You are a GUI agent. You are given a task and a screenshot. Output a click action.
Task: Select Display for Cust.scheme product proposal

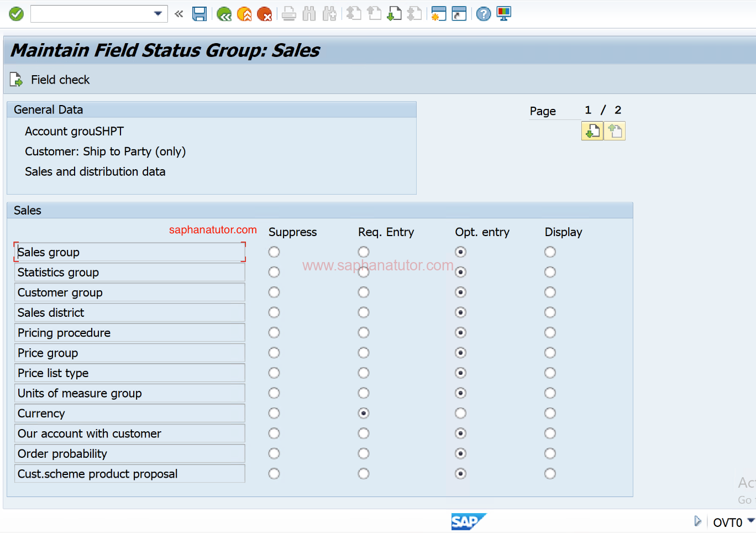pyautogui.click(x=550, y=474)
